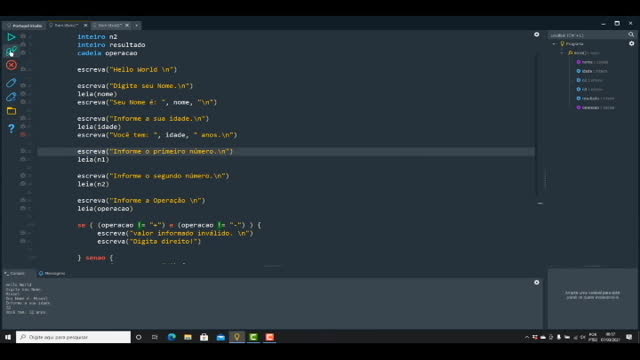The height and width of the screenshot is (360, 640).
Task: Click the search magnifier in the structure panel
Action: 631,35
